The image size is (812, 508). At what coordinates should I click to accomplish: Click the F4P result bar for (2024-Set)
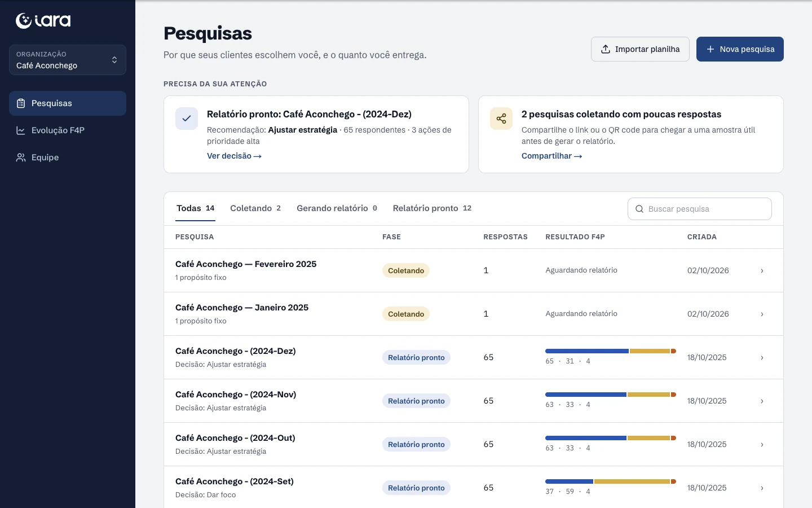[611, 481]
